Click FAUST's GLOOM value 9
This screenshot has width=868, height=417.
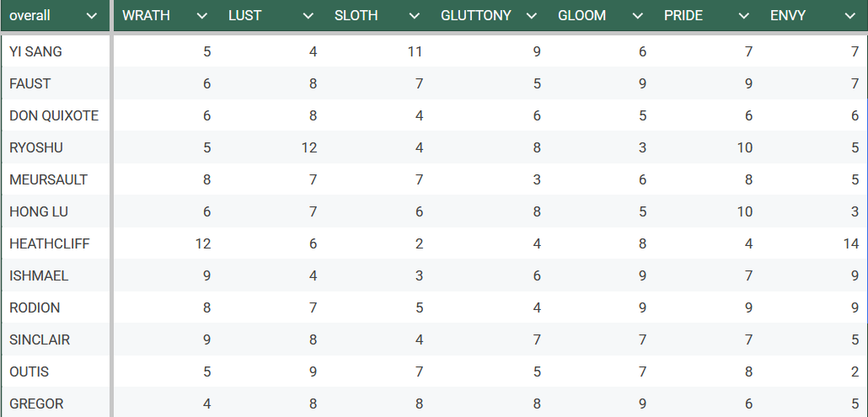[x=642, y=83]
